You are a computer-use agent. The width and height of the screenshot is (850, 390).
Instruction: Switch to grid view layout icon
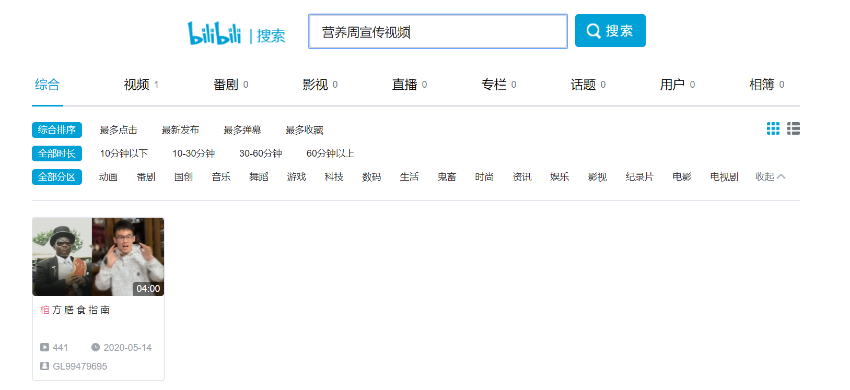click(773, 129)
